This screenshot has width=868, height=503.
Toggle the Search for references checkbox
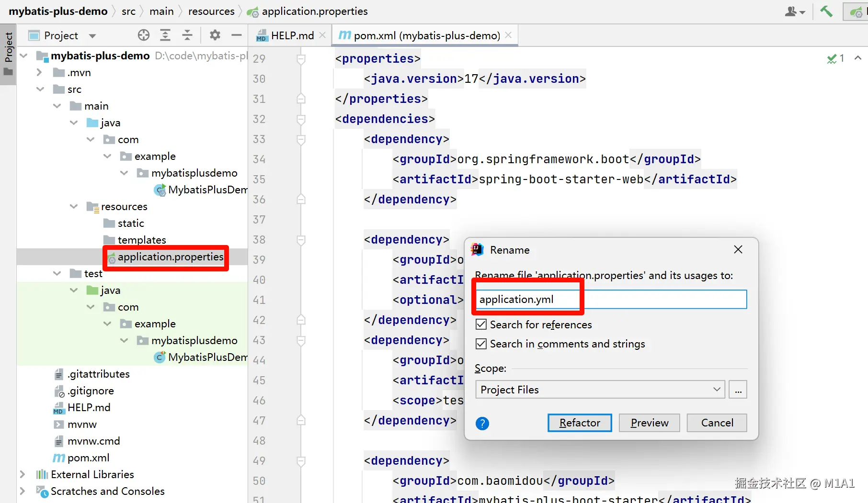click(481, 324)
